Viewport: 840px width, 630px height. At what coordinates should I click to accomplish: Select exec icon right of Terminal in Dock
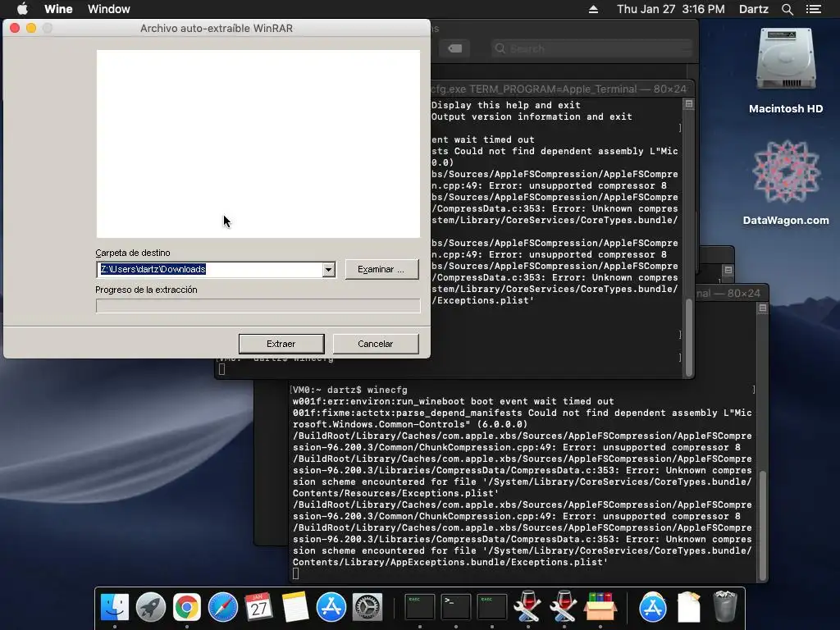pos(492,607)
